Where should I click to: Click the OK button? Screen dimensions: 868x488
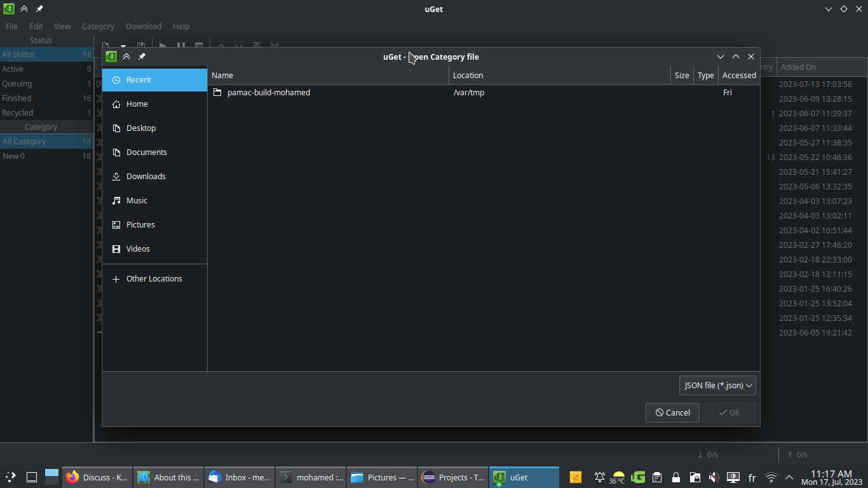coord(729,413)
